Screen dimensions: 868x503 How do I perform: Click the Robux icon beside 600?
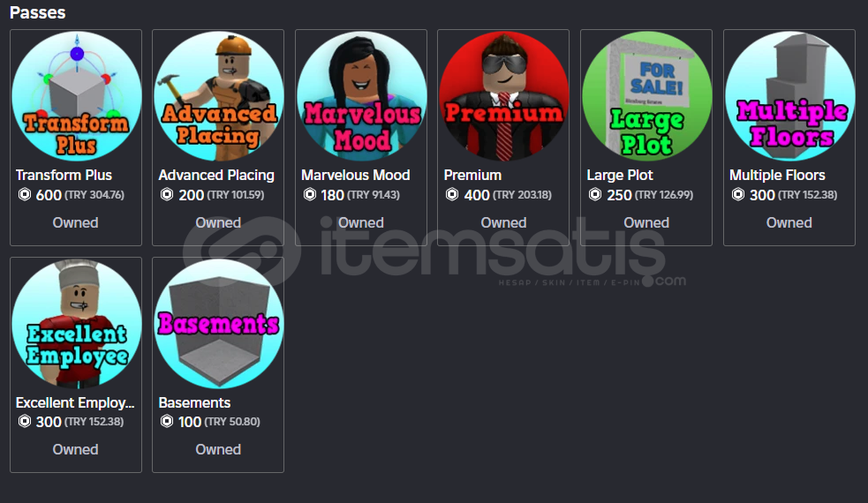tap(25, 195)
